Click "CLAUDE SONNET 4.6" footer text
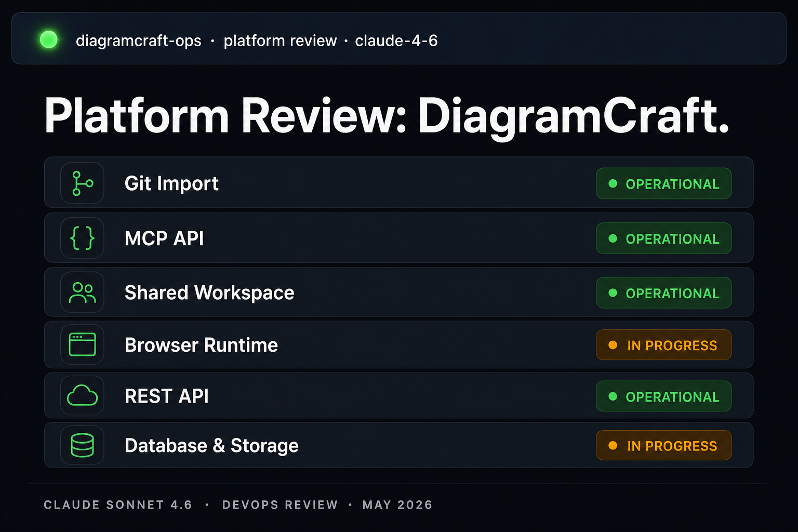798x532 pixels. pyautogui.click(x=118, y=505)
